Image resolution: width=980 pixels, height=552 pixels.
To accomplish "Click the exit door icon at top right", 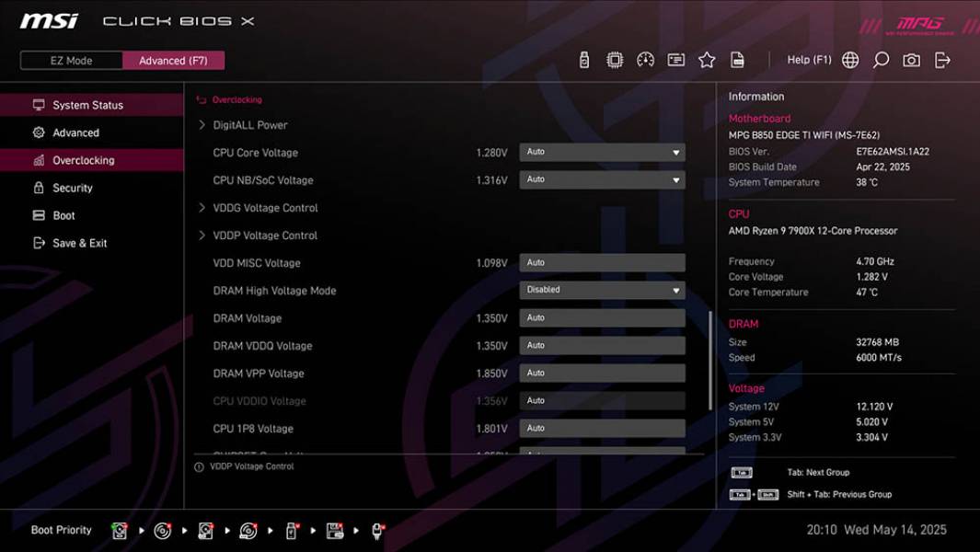I will point(942,60).
